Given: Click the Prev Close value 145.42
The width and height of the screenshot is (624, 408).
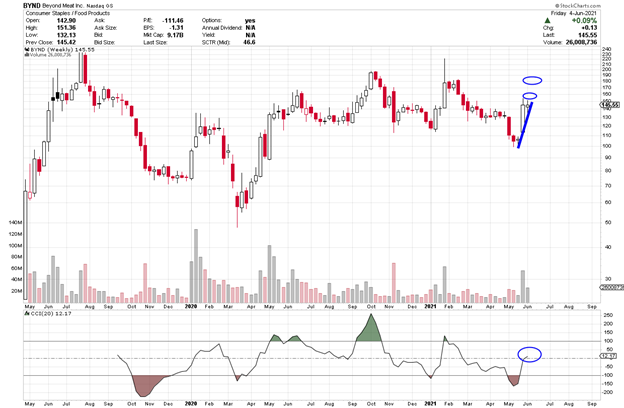Looking at the screenshot, I should [x=66, y=42].
